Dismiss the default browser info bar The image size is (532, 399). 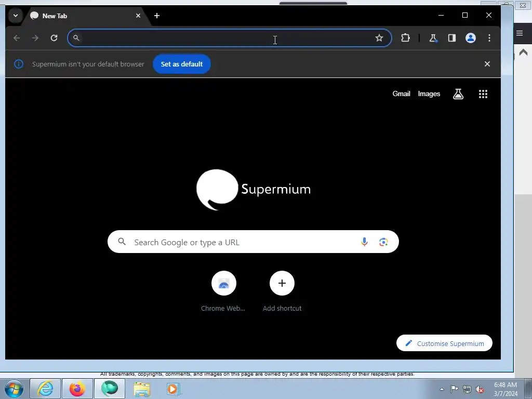[487, 64]
